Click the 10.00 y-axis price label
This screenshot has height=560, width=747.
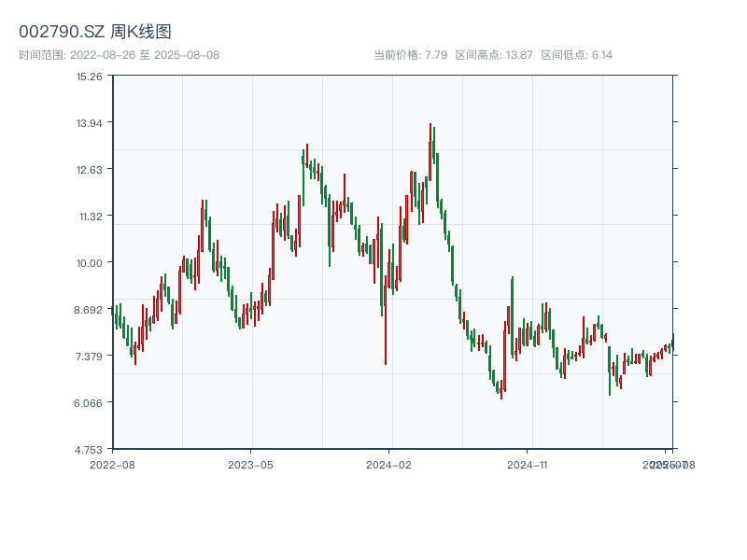point(89,263)
